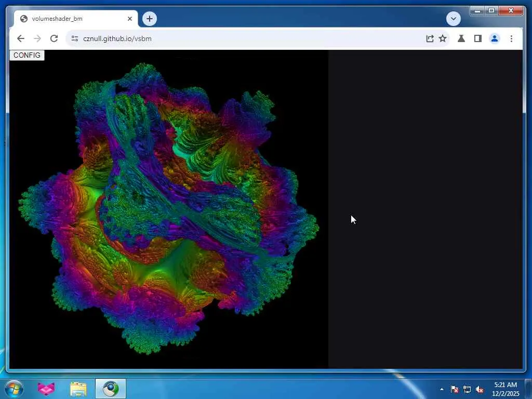Click the address bar URL cznull.github.io/vsbm

[117, 38]
